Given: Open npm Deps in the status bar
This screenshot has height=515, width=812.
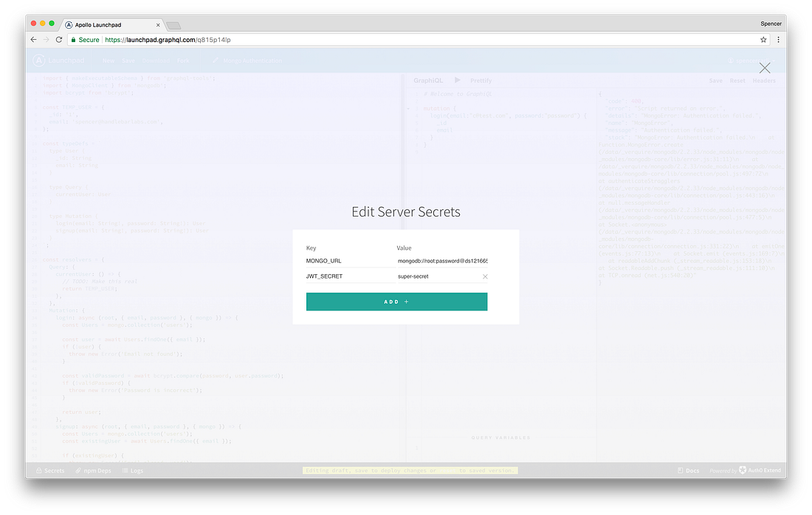Looking at the screenshot, I should [x=93, y=471].
